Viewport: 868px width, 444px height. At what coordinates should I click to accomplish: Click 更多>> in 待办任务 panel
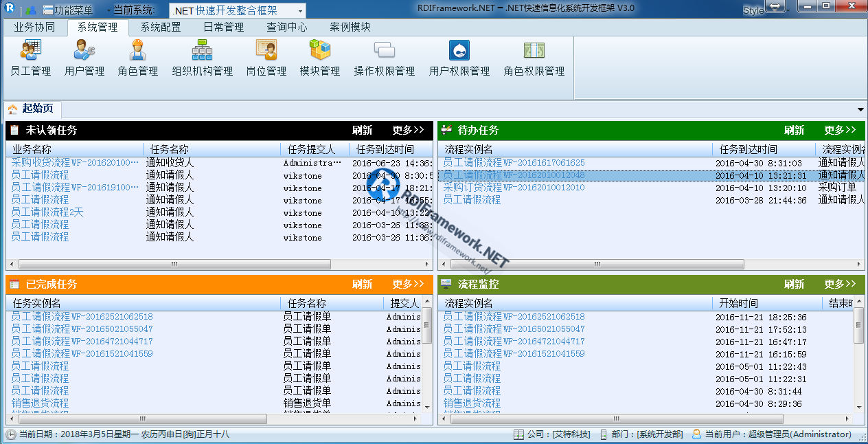pos(840,130)
